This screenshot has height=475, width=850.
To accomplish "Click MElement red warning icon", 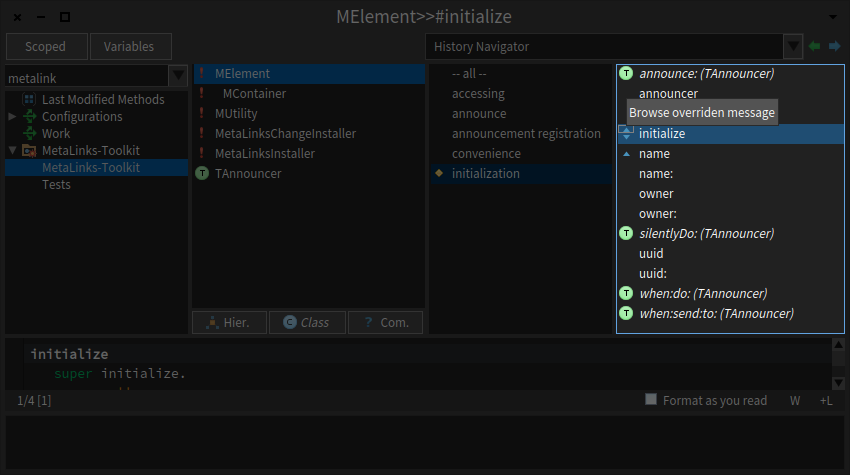I will pos(202,73).
